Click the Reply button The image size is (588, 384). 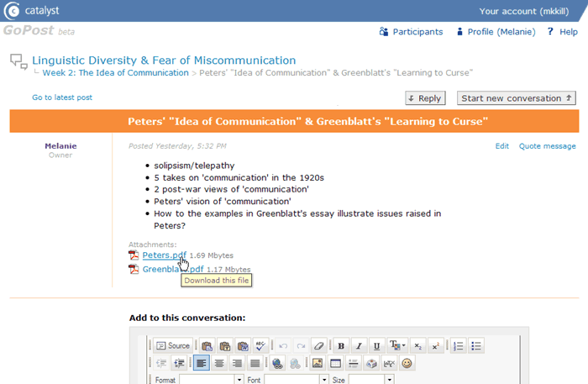pos(424,98)
